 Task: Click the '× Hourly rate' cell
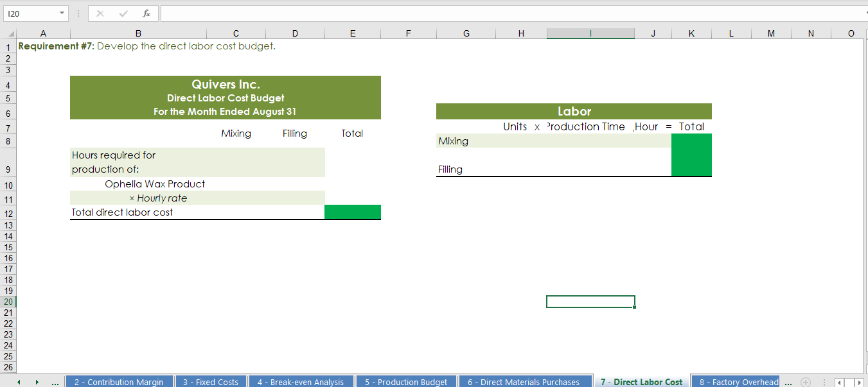coord(158,198)
